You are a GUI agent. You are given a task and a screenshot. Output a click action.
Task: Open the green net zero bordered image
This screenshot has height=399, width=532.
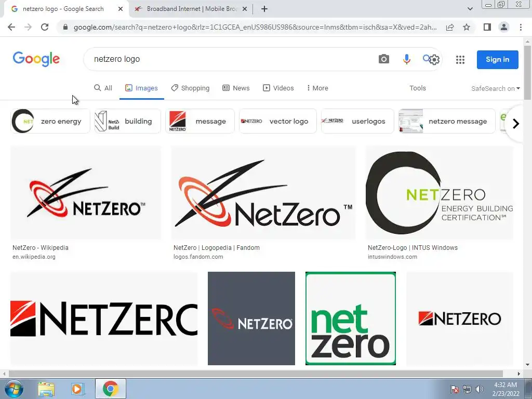(351, 318)
